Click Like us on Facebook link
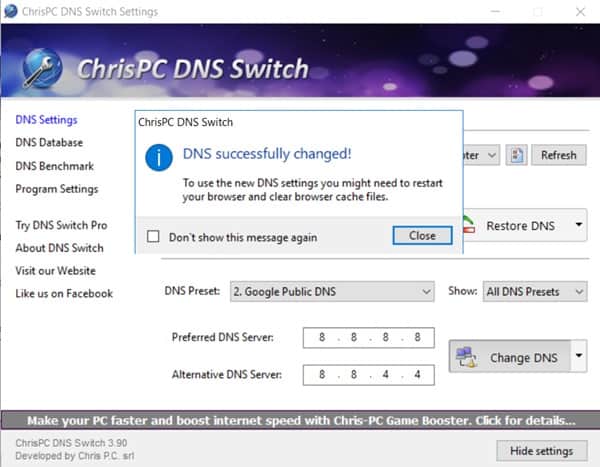600x467 pixels. click(64, 294)
